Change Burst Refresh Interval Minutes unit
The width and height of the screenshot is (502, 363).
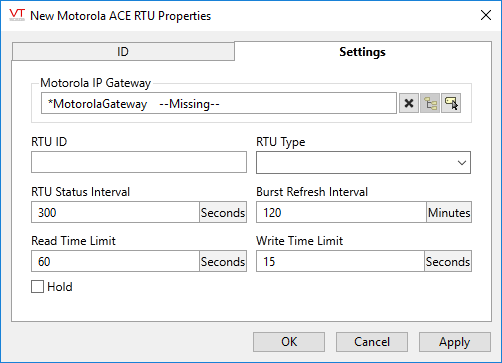449,212
